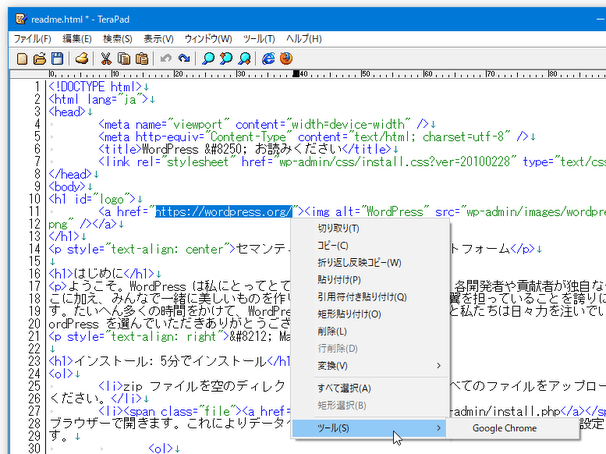Viewport: 606px width, 454px height.
Task: Open the ウィンドウ(W) menu
Action: [x=208, y=39]
